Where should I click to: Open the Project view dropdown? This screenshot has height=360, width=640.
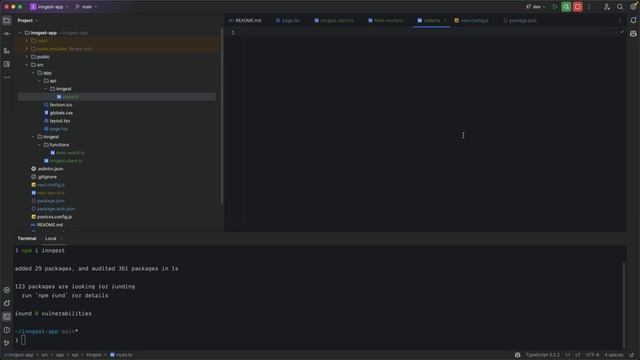tap(27, 20)
